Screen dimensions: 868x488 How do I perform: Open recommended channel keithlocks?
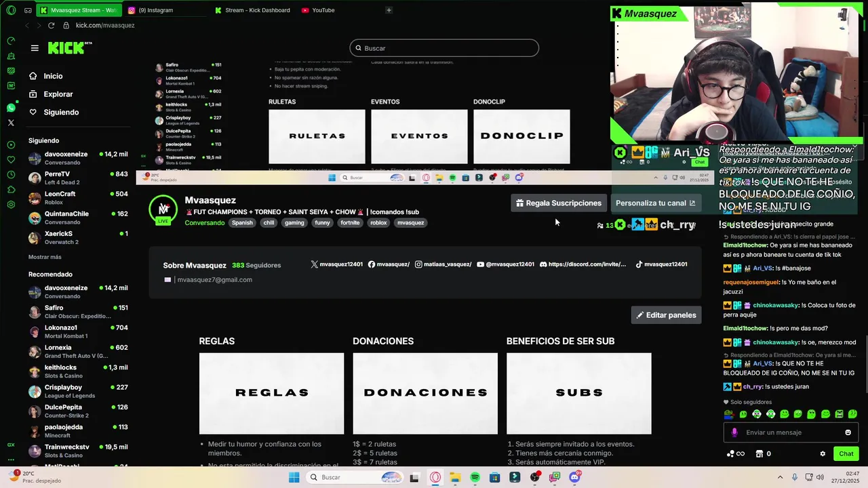point(78,371)
